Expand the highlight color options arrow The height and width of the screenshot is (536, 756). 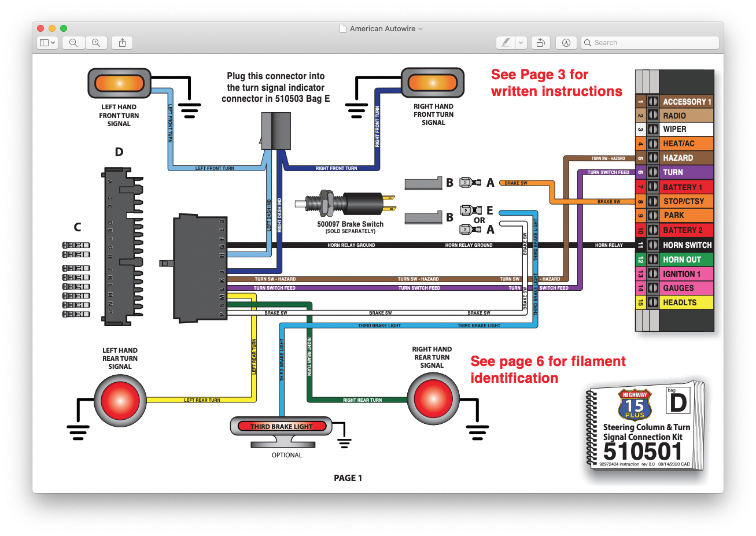[x=521, y=43]
